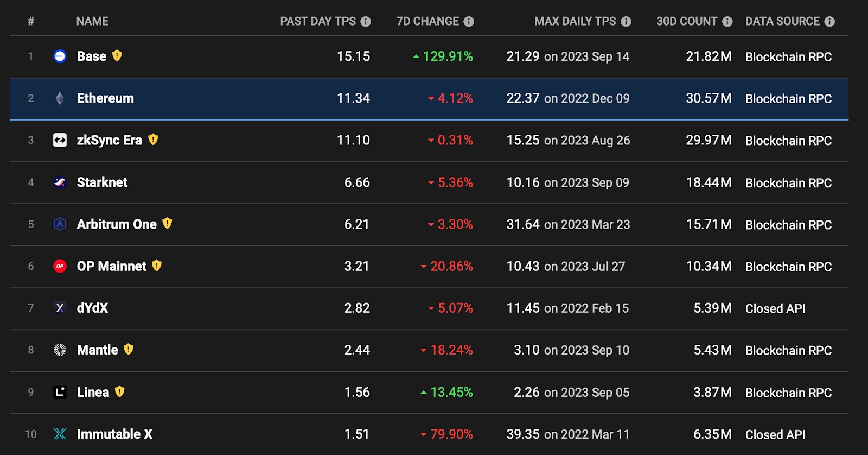Click Base's Blockchain RPC data source
Viewport: 868px width, 455px height.
tap(788, 56)
